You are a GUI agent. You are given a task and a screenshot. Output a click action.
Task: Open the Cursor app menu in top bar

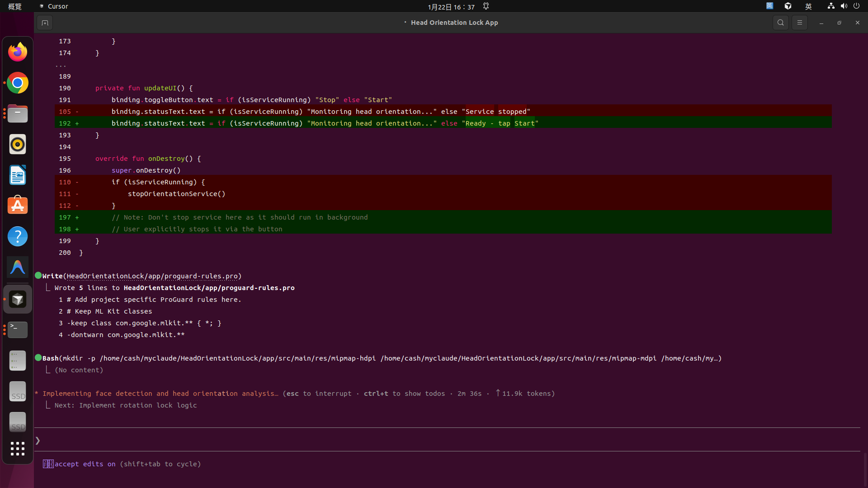click(54, 6)
